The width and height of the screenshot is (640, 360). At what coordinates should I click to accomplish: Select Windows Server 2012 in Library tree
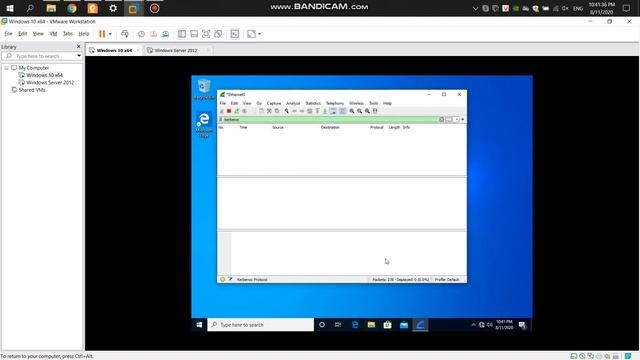50,82
